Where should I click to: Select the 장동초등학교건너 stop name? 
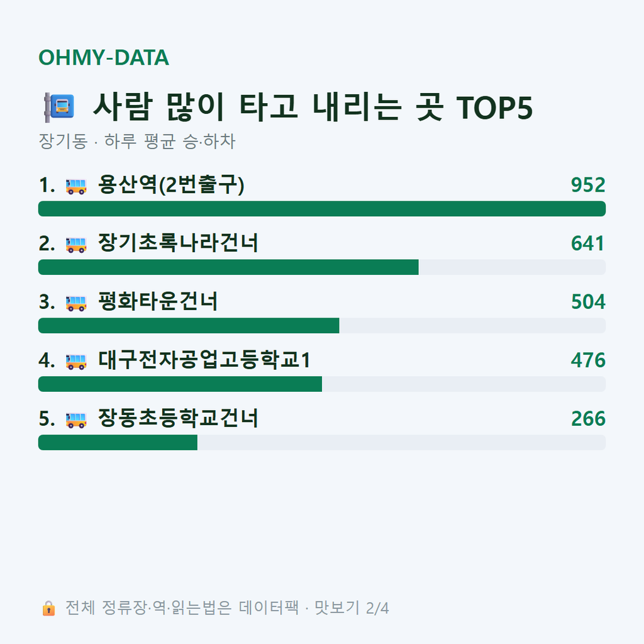click(x=178, y=418)
